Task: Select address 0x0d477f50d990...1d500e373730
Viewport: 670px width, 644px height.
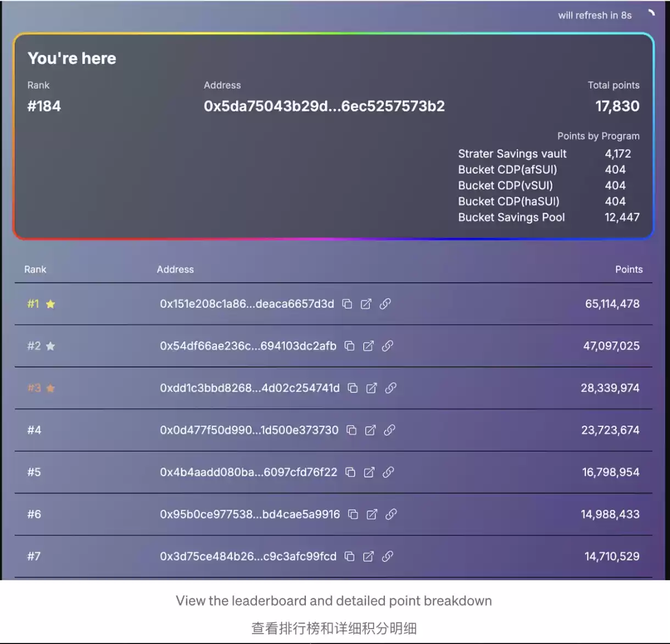Action: coord(249,430)
